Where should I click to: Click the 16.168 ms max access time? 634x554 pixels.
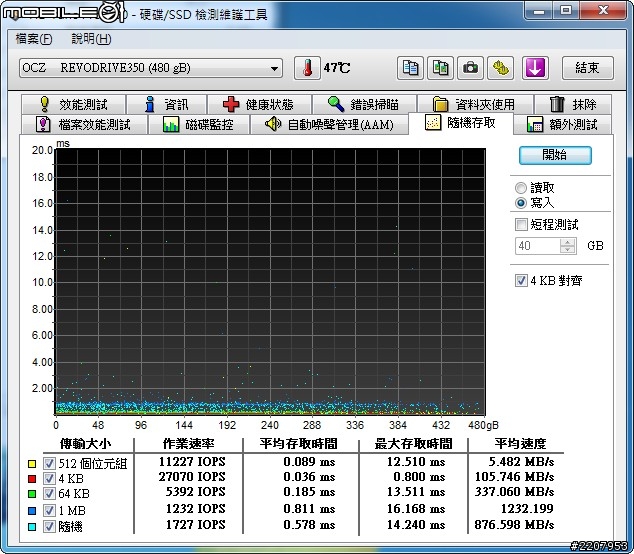pos(416,509)
